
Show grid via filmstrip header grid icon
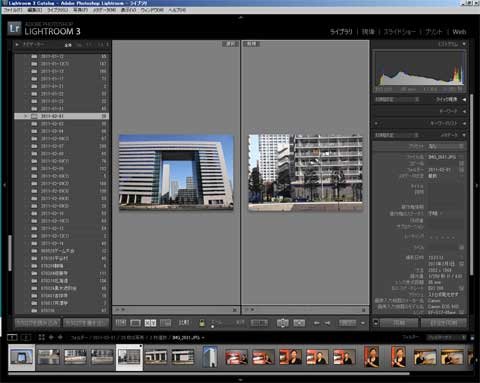(x=41, y=337)
